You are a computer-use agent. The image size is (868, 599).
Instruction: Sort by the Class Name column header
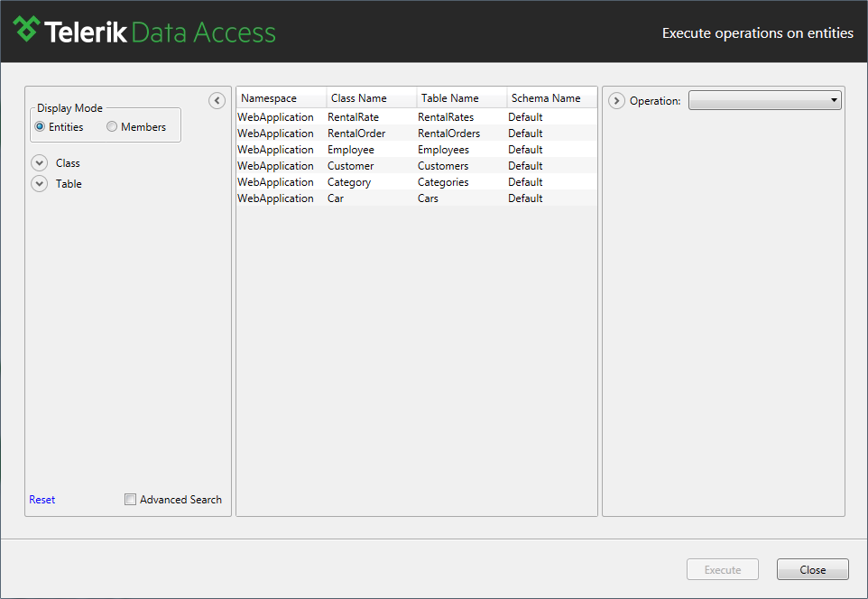point(372,98)
